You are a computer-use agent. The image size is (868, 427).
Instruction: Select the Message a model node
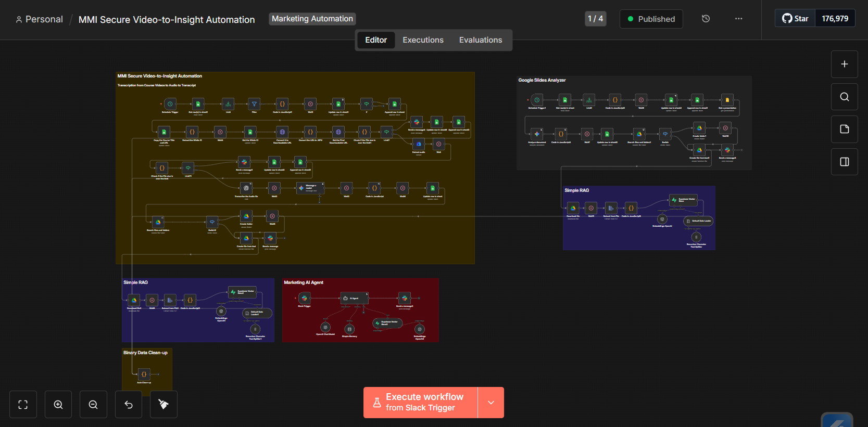point(310,188)
